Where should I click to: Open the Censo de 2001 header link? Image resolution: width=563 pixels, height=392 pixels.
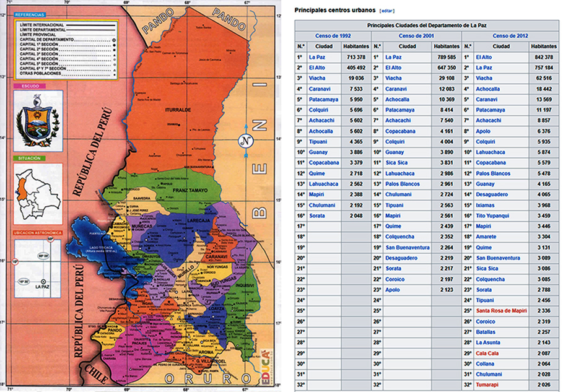tap(416, 36)
